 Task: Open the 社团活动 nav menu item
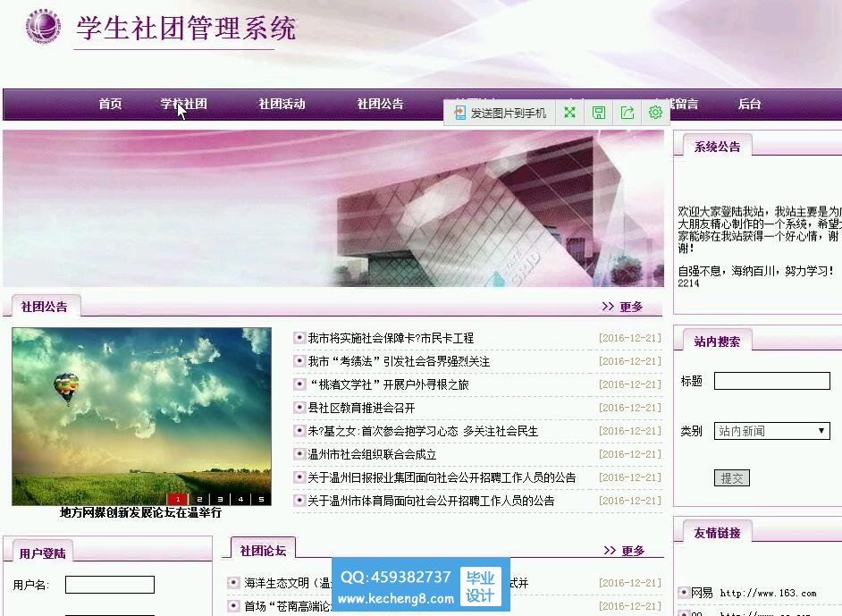(282, 104)
